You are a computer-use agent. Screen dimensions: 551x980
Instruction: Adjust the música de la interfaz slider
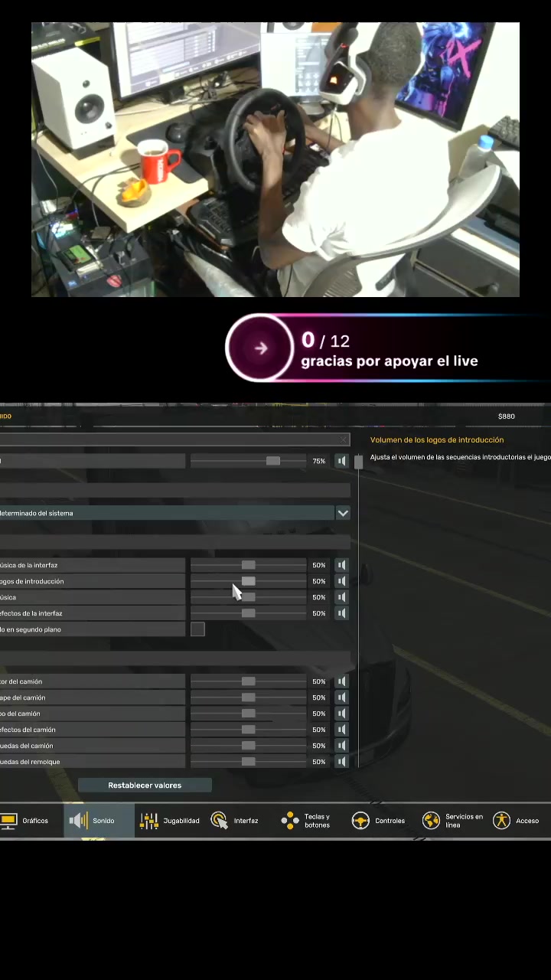click(x=249, y=565)
